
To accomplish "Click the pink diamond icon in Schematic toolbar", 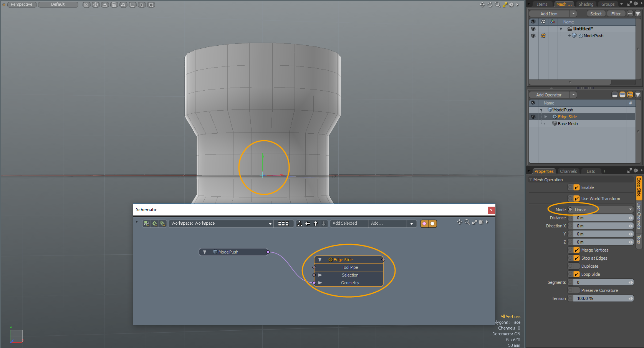I will 424,224.
